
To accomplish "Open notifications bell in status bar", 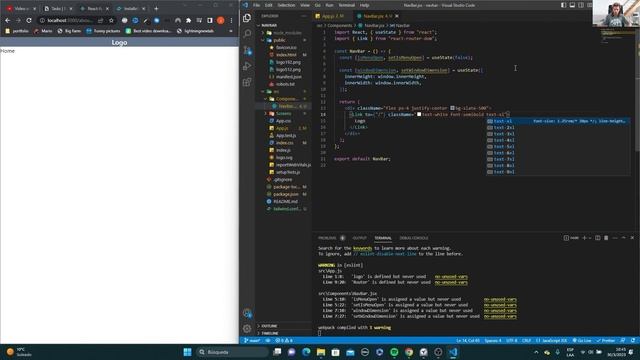I will tap(633, 340).
